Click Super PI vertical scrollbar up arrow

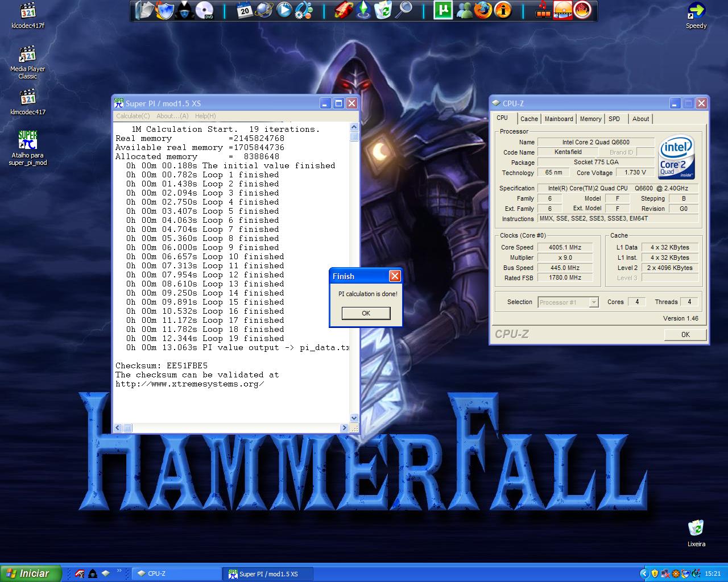pos(354,127)
